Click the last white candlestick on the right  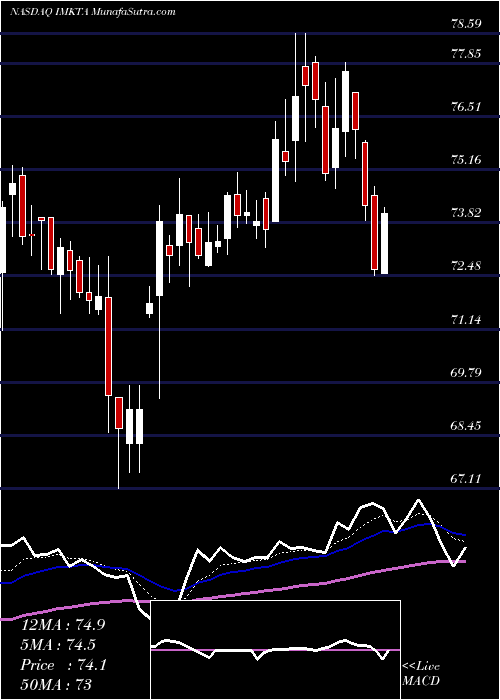(384, 242)
